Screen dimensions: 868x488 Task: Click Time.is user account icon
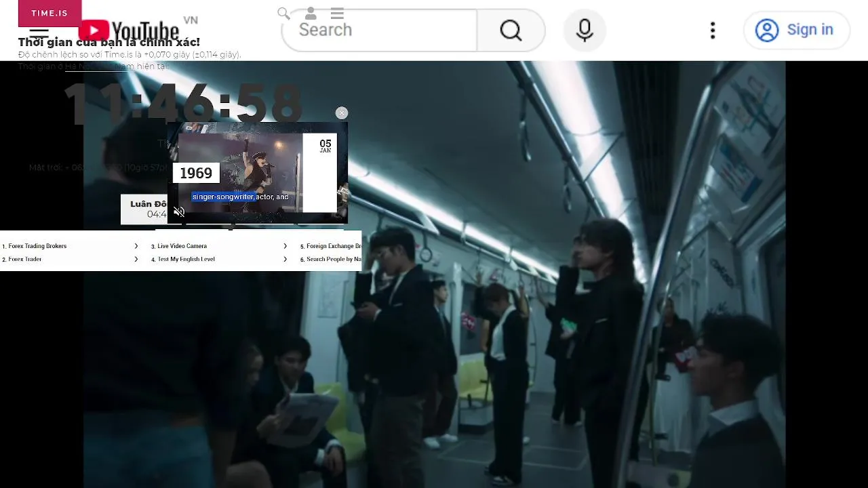(311, 14)
